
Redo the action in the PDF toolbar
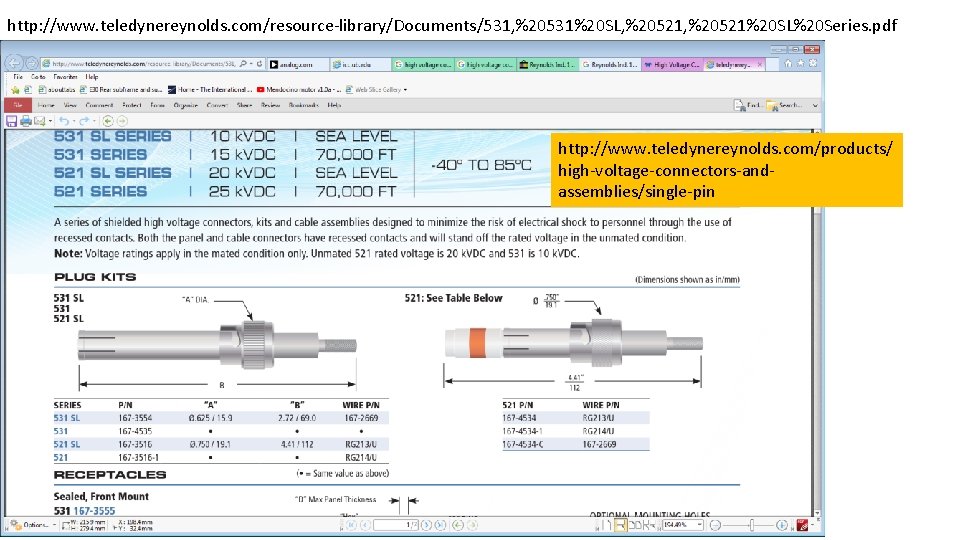click(84, 121)
